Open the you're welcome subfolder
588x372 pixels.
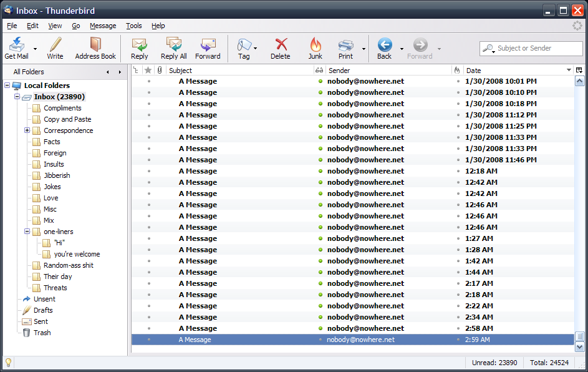click(x=77, y=254)
